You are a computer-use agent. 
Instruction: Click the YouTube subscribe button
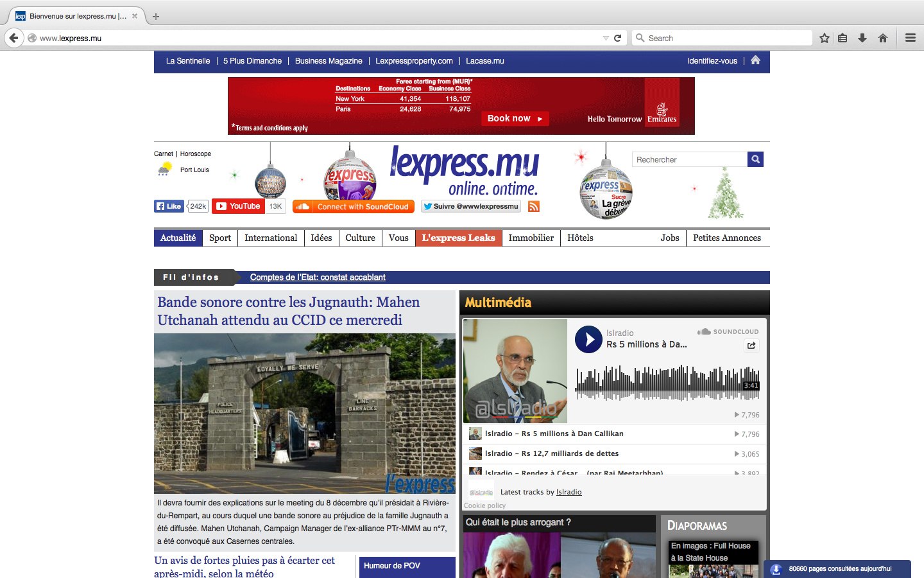[x=238, y=206]
